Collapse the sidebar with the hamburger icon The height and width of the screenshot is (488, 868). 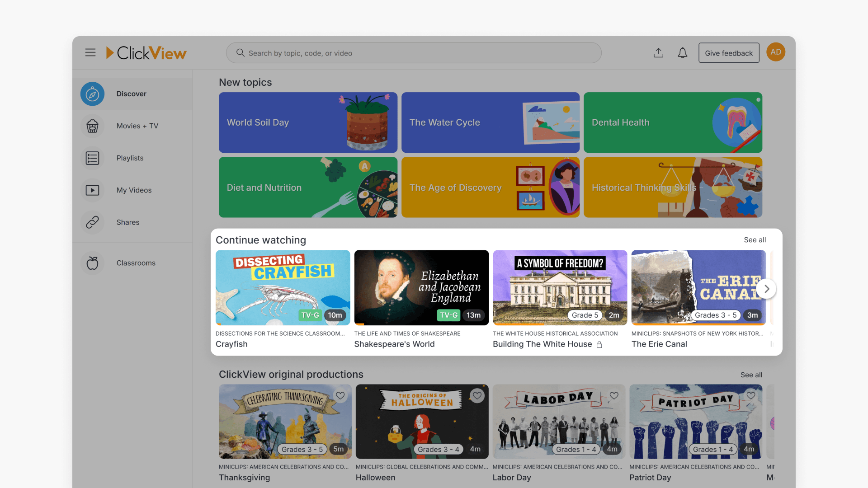(x=90, y=52)
